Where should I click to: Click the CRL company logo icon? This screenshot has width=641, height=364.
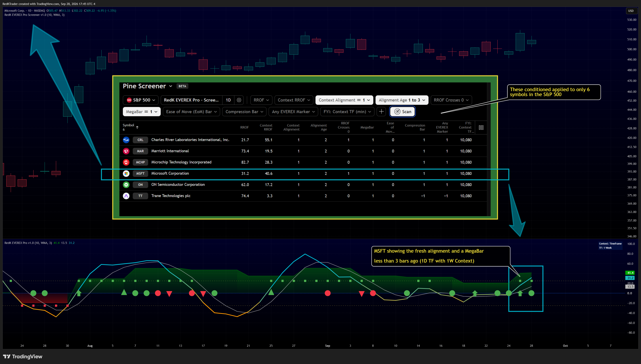(126, 140)
